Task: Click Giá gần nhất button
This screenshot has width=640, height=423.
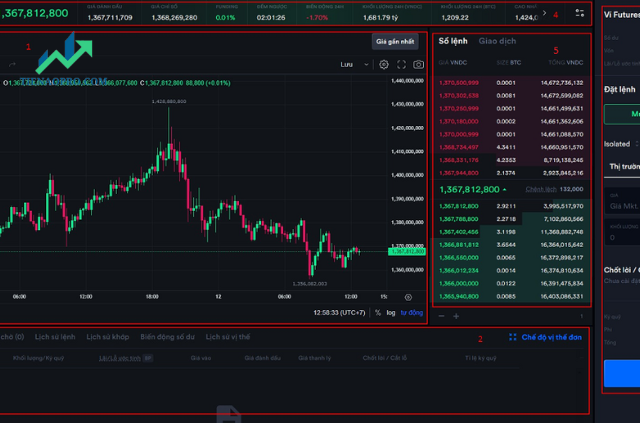Action: [x=395, y=42]
